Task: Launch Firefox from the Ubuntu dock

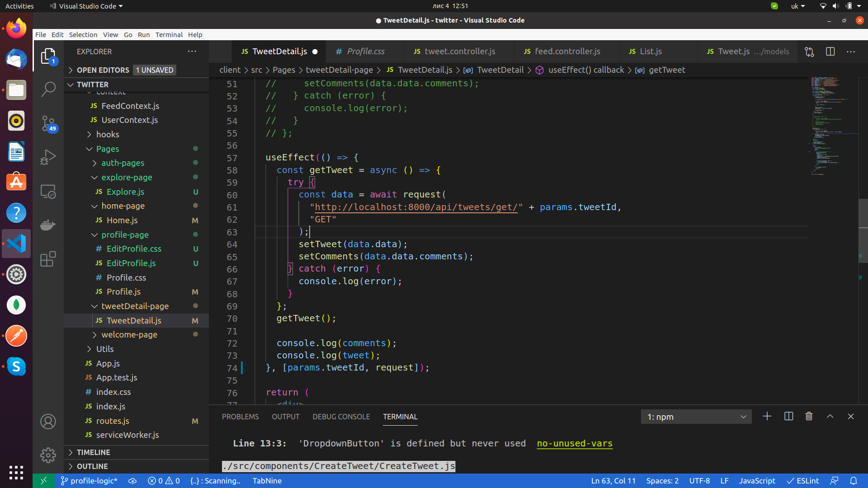Action: (16, 28)
